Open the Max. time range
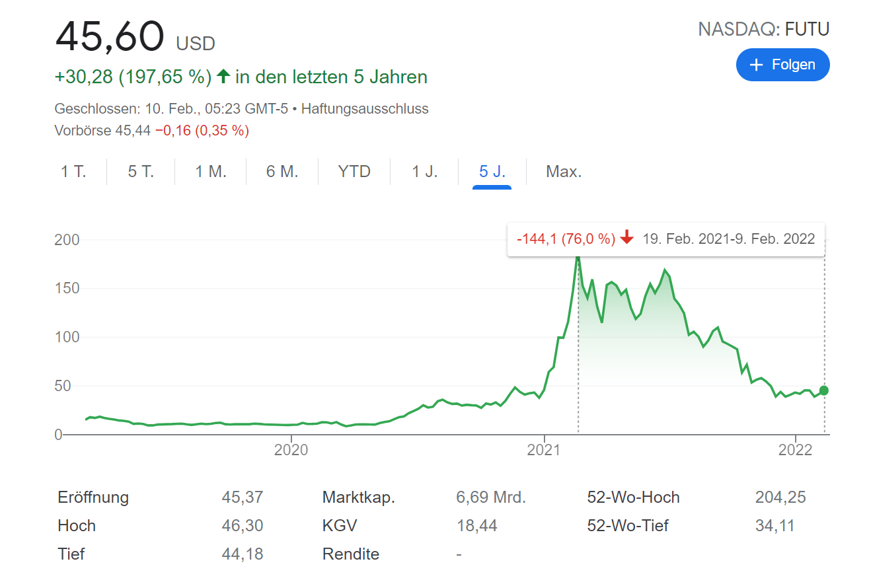Viewport: 869px width, 588px height. pos(564,172)
